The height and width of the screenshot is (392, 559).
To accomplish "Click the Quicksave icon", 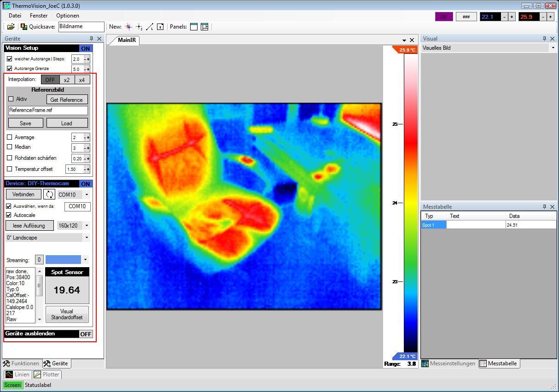I will click(x=24, y=27).
